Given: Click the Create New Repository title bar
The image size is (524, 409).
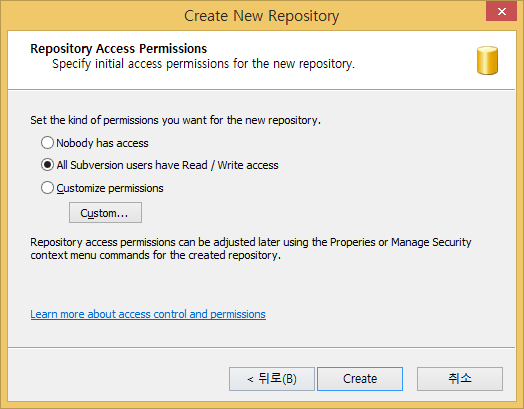Looking at the screenshot, I should click(x=262, y=16).
